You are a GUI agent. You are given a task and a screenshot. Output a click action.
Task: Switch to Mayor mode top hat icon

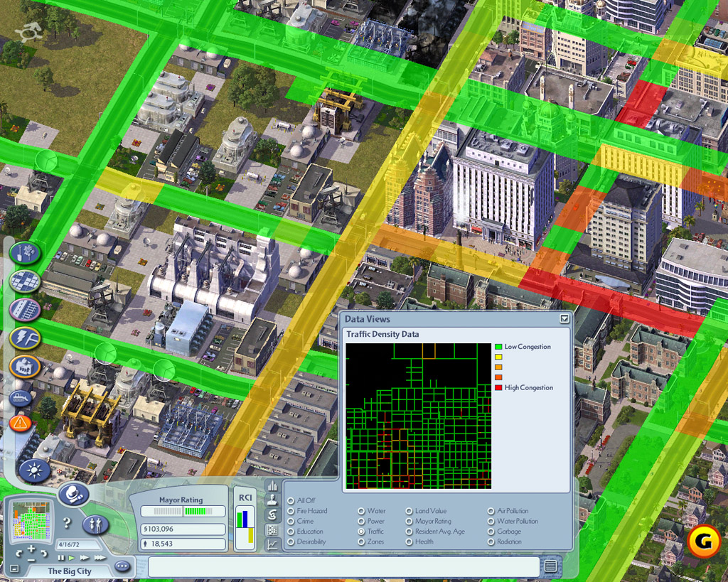pyautogui.click(x=74, y=495)
